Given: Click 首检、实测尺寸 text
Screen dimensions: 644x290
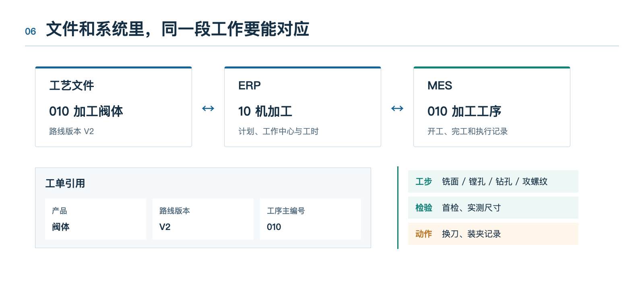Looking at the screenshot, I should 471,207.
